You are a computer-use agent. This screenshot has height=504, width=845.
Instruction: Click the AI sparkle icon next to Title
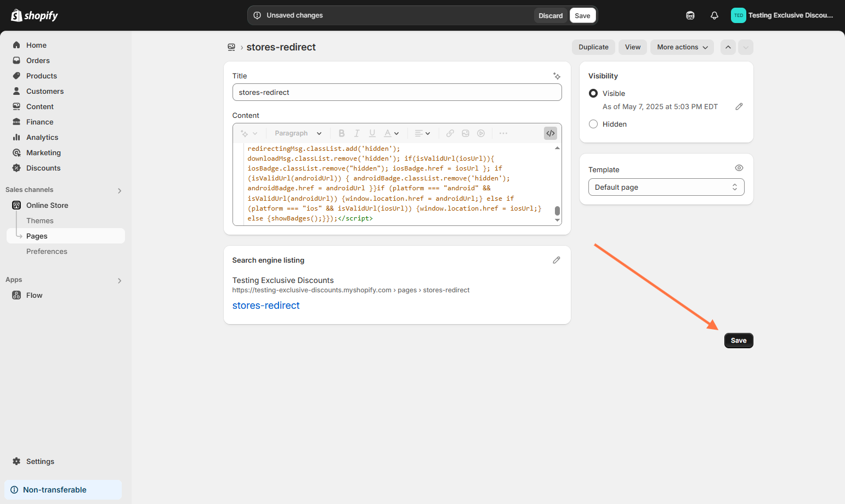coord(557,76)
